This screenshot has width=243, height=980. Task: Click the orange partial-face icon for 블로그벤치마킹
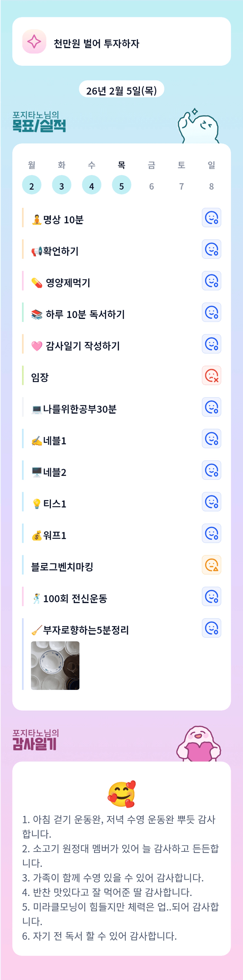[x=211, y=565]
